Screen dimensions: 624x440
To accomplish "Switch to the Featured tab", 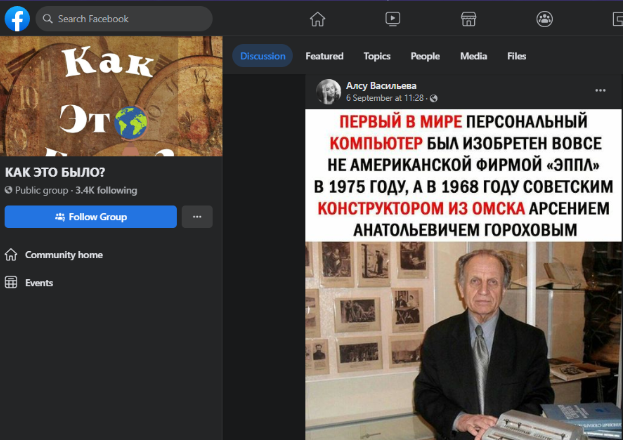I will point(324,56).
